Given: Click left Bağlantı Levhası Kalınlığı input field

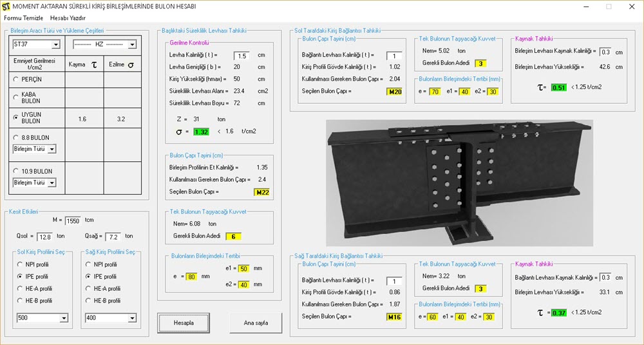Looking at the screenshot, I should 394,56.
